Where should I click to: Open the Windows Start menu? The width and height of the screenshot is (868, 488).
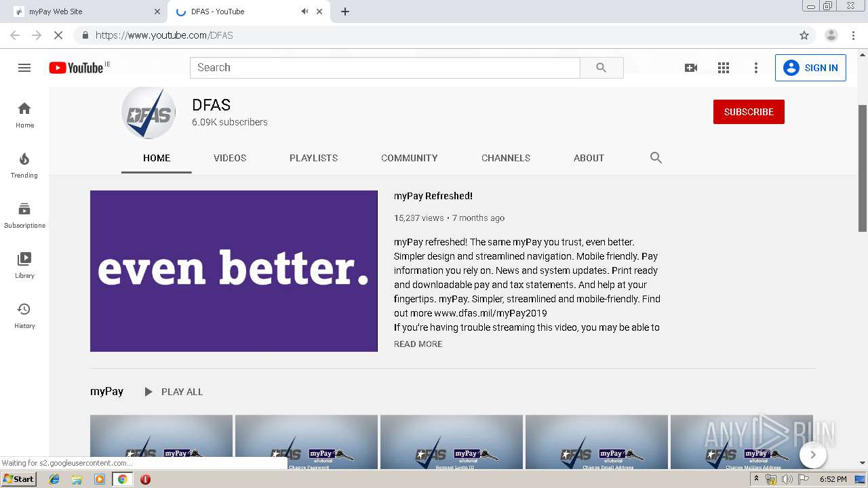point(19,479)
